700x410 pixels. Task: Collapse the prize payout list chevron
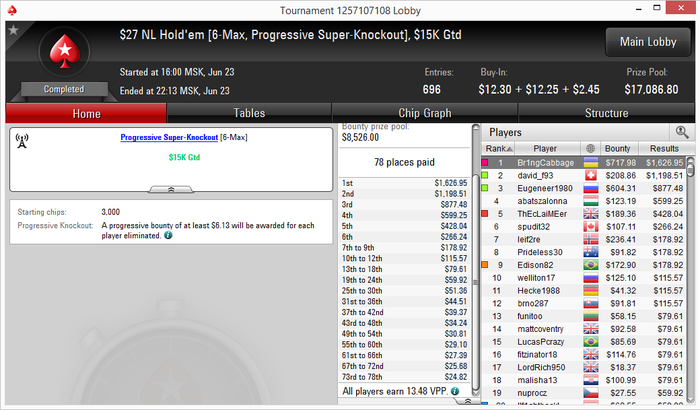tap(467, 401)
